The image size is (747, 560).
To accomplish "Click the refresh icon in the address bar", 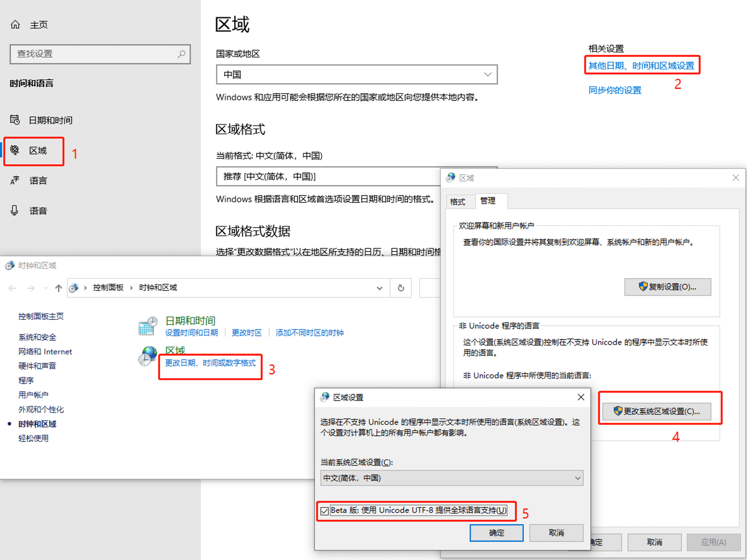I will pyautogui.click(x=401, y=288).
